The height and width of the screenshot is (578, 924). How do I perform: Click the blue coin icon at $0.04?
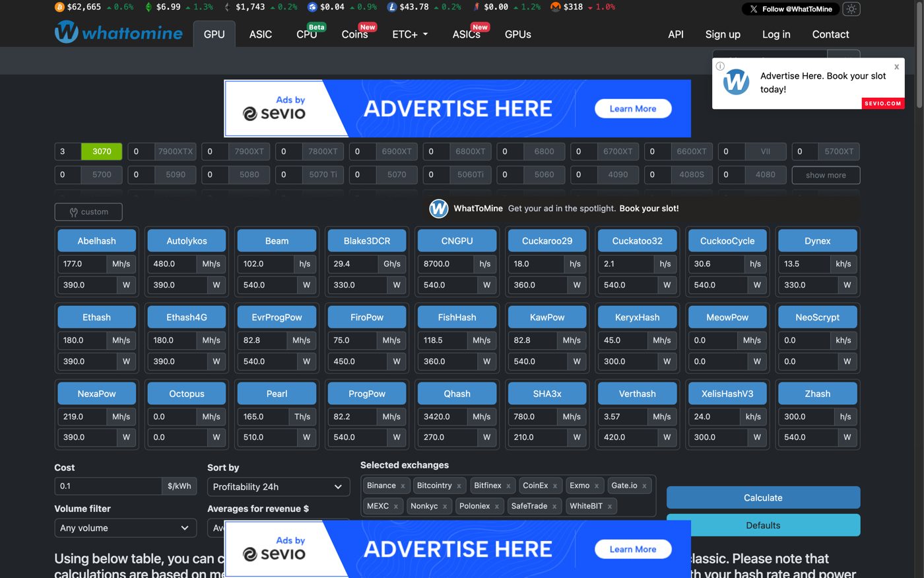pyautogui.click(x=312, y=7)
